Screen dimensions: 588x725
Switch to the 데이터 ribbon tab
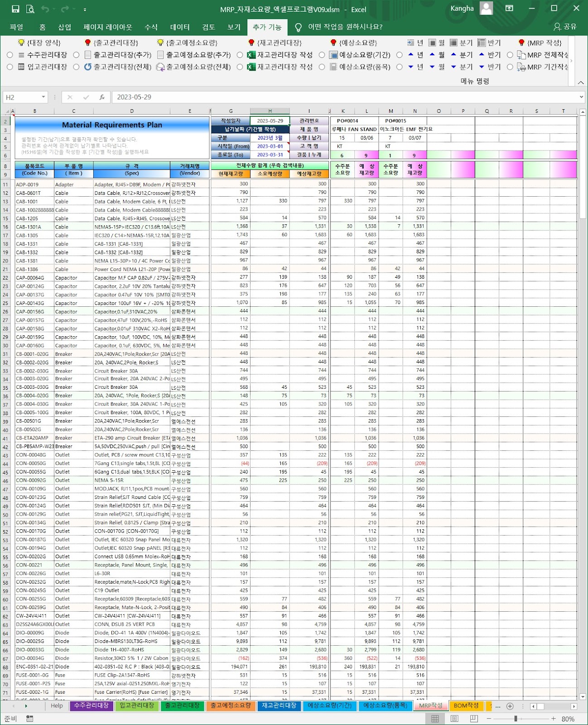pyautogui.click(x=180, y=27)
